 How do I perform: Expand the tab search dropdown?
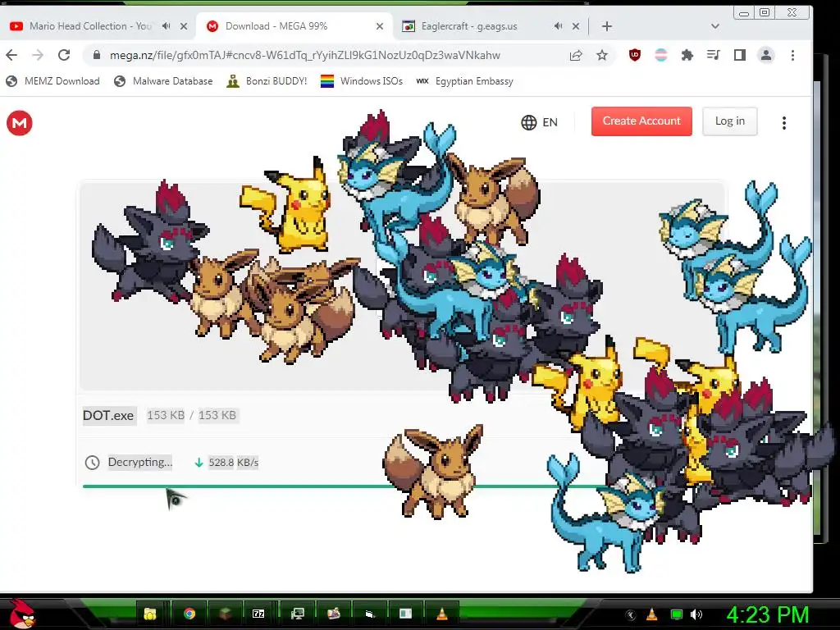[714, 26]
